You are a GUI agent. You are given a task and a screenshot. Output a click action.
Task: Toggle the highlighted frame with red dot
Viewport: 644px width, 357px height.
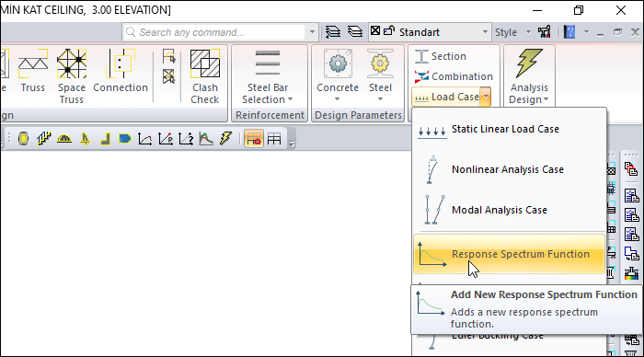(x=254, y=139)
